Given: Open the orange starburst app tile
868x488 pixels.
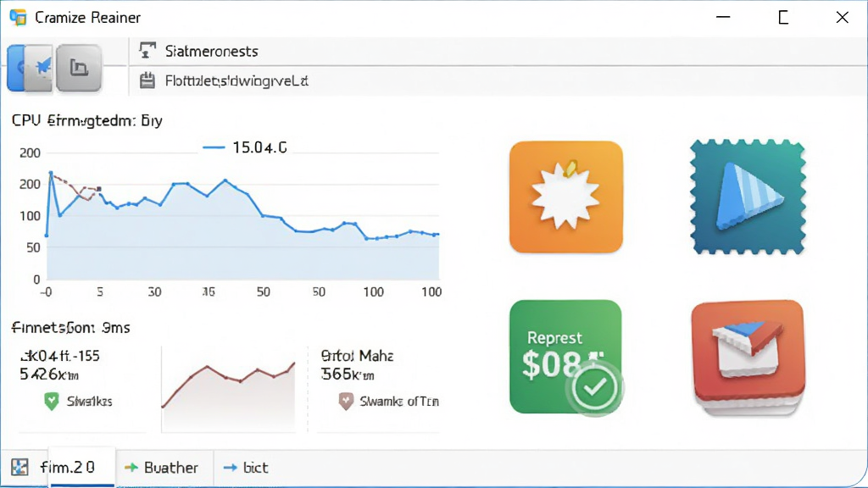Looking at the screenshot, I should pyautogui.click(x=565, y=197).
